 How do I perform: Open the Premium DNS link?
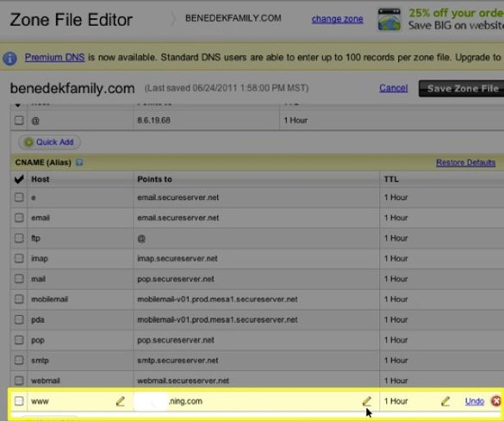pos(54,58)
